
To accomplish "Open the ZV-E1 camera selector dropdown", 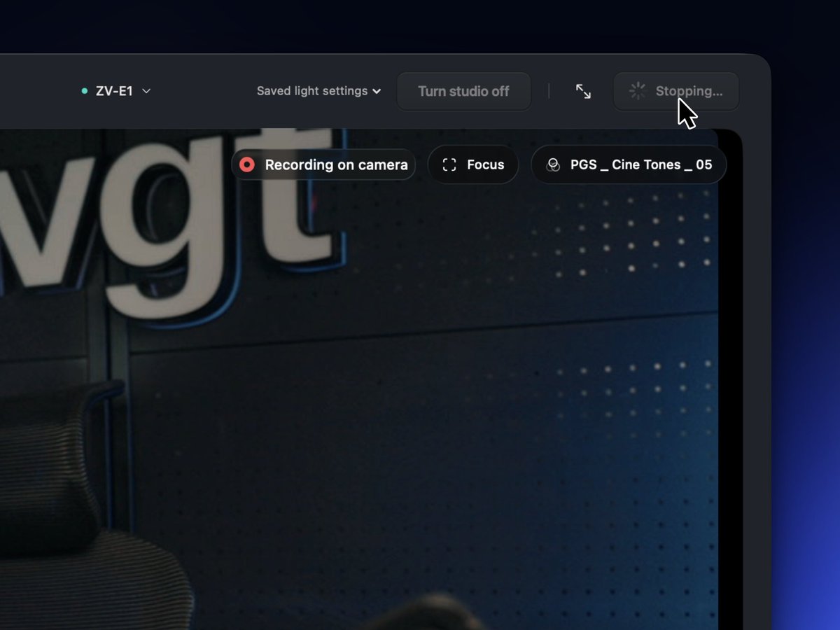I will pyautogui.click(x=116, y=91).
